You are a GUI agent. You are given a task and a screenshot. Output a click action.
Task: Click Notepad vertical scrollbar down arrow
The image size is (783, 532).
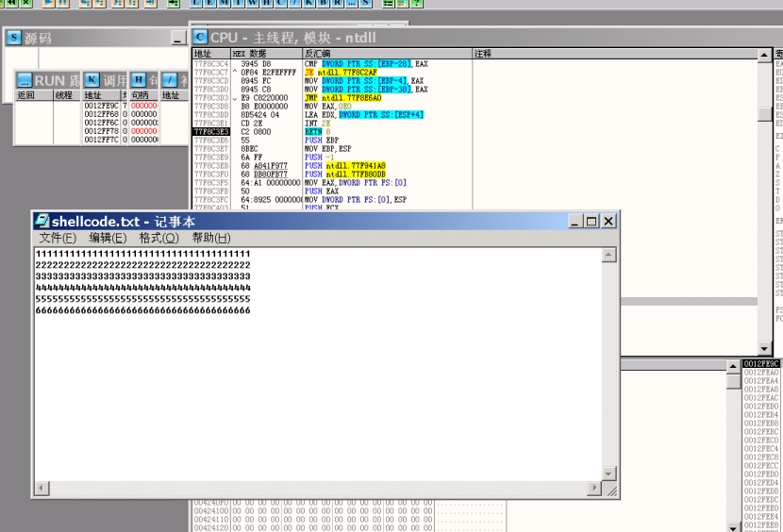coord(610,473)
